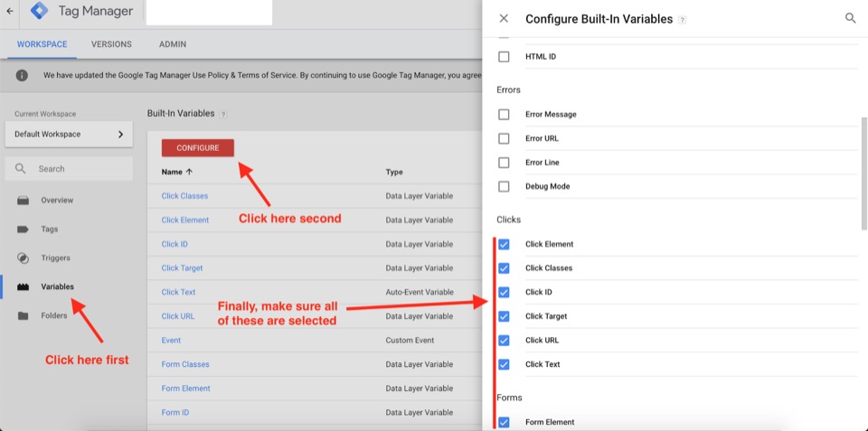Open the Folders section icon
868x431 pixels.
(23, 316)
